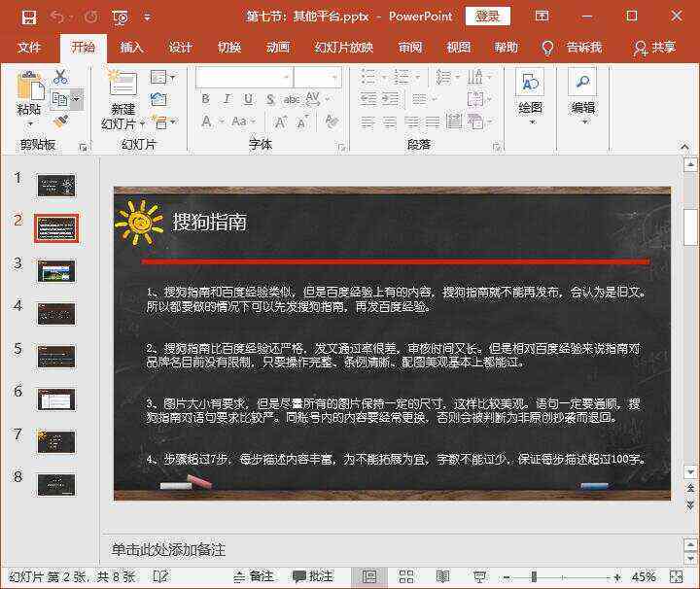Select the Format Painter brush
The width and height of the screenshot is (700, 589).
click(x=60, y=121)
